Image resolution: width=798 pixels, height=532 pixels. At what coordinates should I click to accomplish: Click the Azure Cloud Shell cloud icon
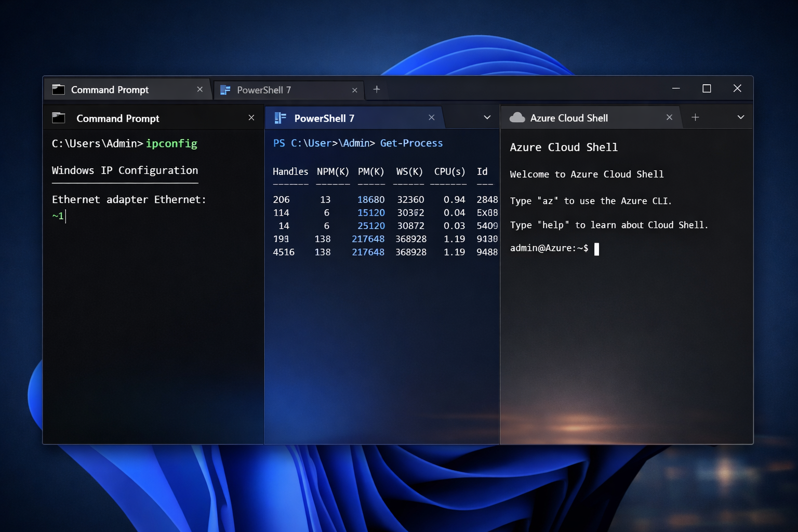click(x=517, y=118)
